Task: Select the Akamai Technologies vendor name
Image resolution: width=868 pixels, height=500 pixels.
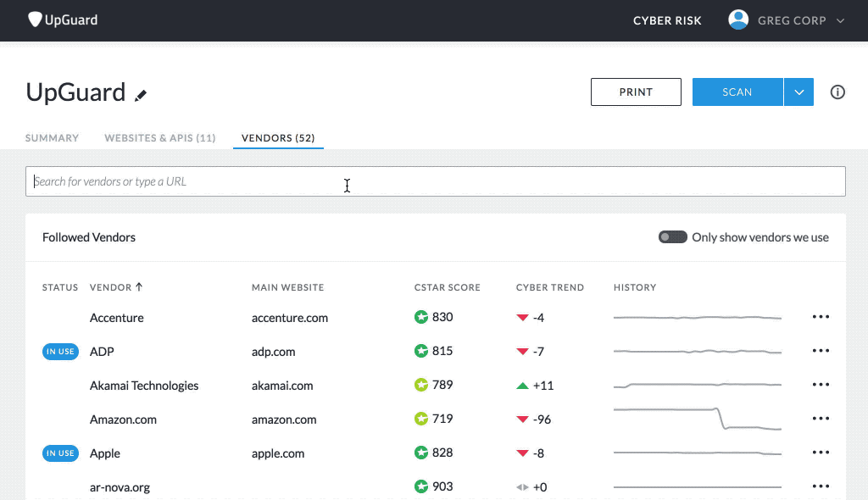Action: coord(144,386)
